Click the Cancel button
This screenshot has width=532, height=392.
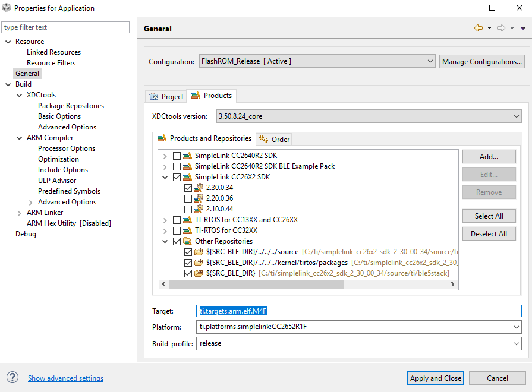coord(498,378)
